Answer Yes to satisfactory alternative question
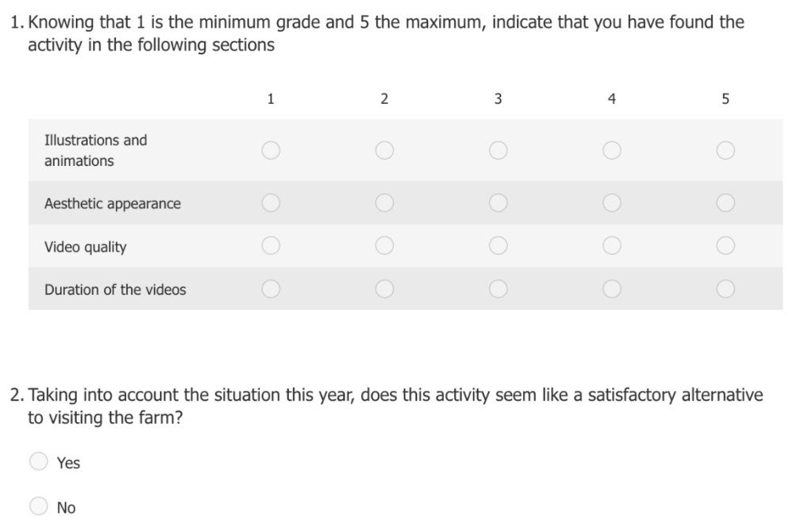Image resolution: width=795 pixels, height=532 pixels. [x=38, y=461]
